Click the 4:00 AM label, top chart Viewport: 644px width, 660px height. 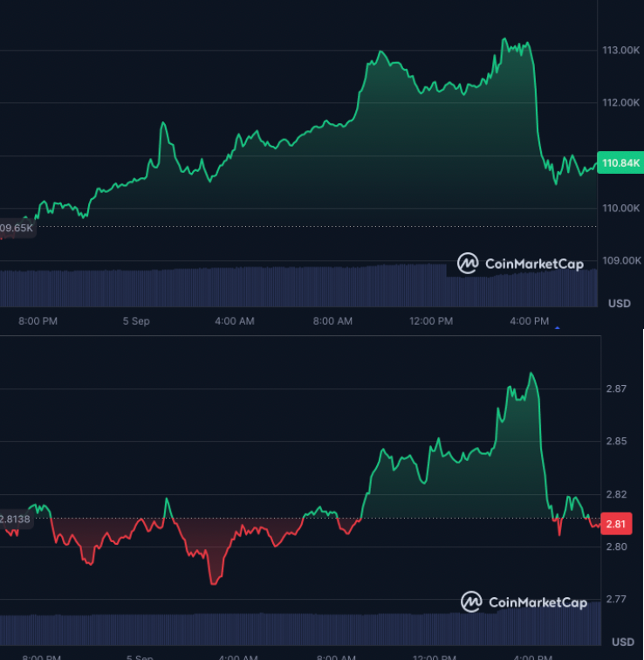click(x=235, y=321)
